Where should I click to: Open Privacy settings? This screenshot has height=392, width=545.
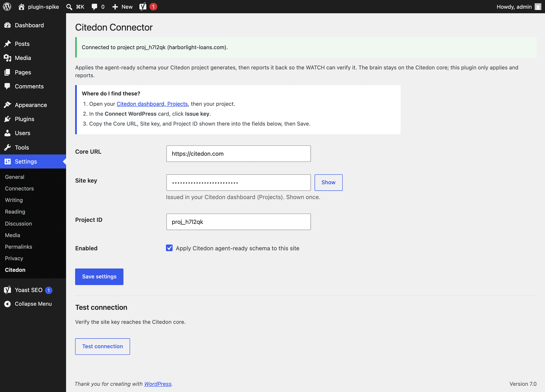pyautogui.click(x=14, y=258)
